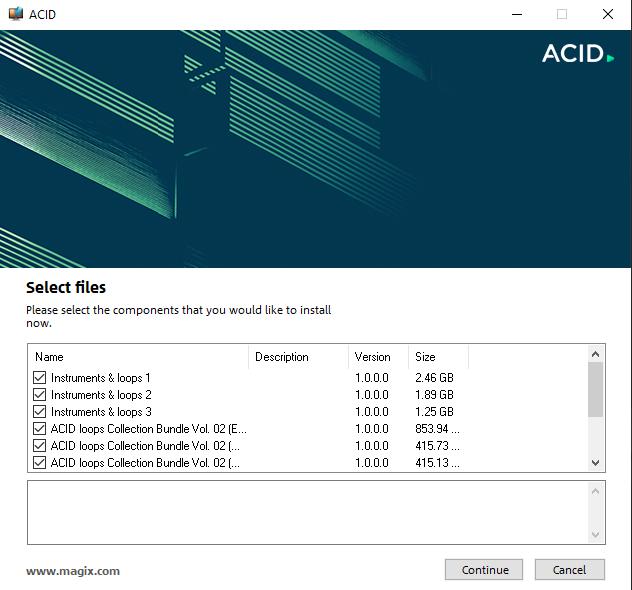Open the www.magix.com link
This screenshot has height=590, width=632.
click(73, 571)
